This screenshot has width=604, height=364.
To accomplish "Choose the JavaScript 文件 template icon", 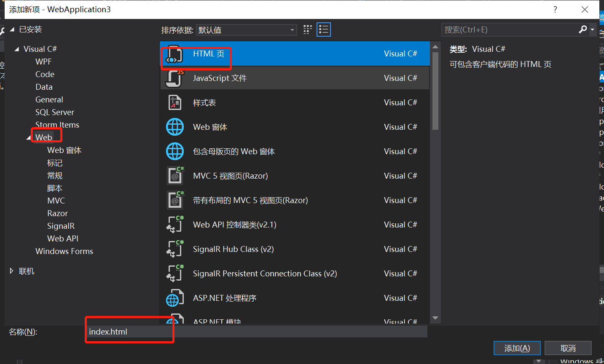I will click(x=175, y=78).
